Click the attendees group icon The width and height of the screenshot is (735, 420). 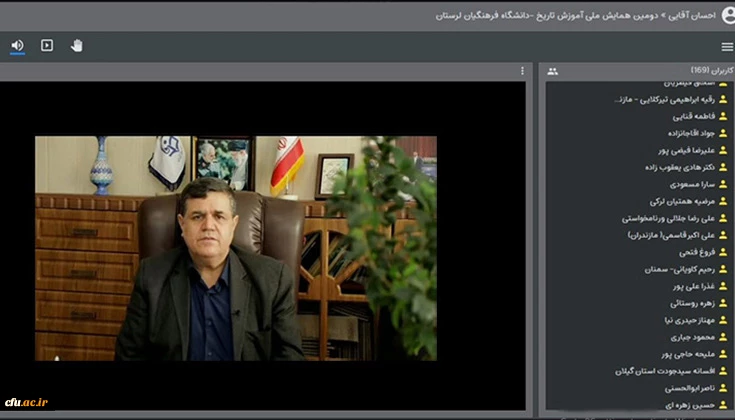[552, 71]
